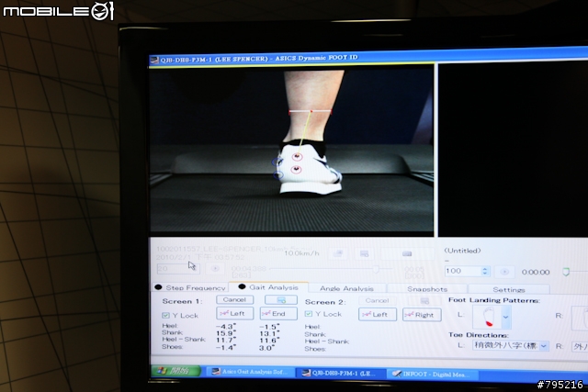The width and height of the screenshot is (588, 392).
Task: Expand the left Foot Landing Pattern dropdown arrow
Action: pyautogui.click(x=505, y=317)
